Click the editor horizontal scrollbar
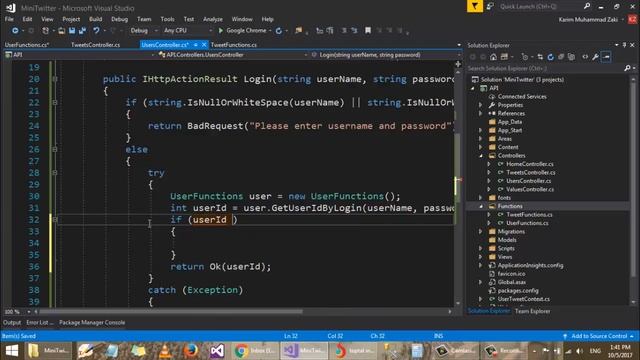640x360 pixels. coord(171,312)
